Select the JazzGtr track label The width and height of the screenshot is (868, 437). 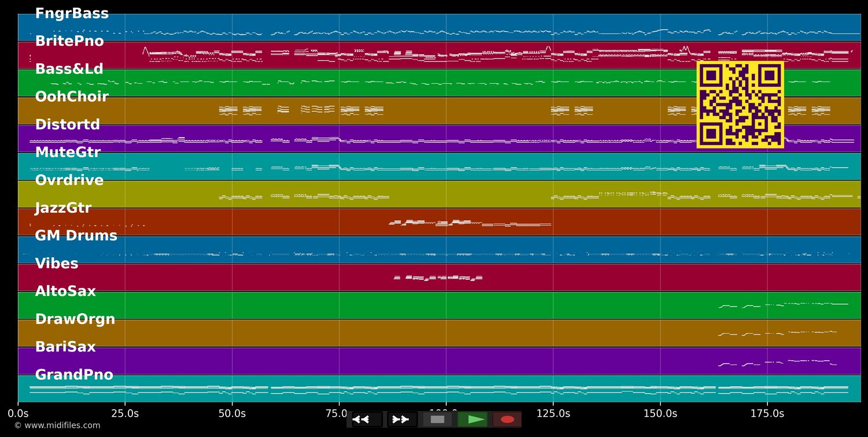63,208
